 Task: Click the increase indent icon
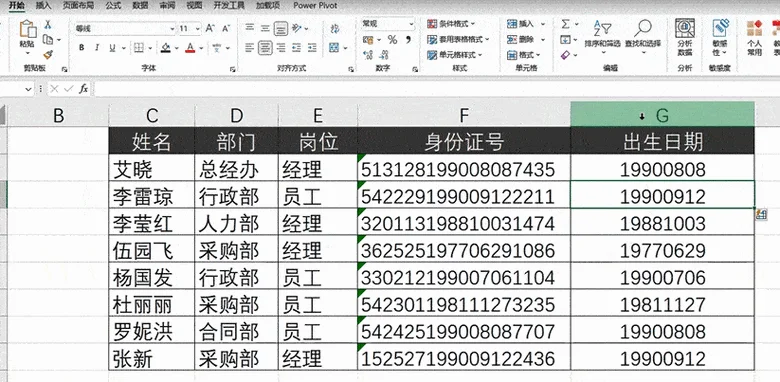pos(312,48)
